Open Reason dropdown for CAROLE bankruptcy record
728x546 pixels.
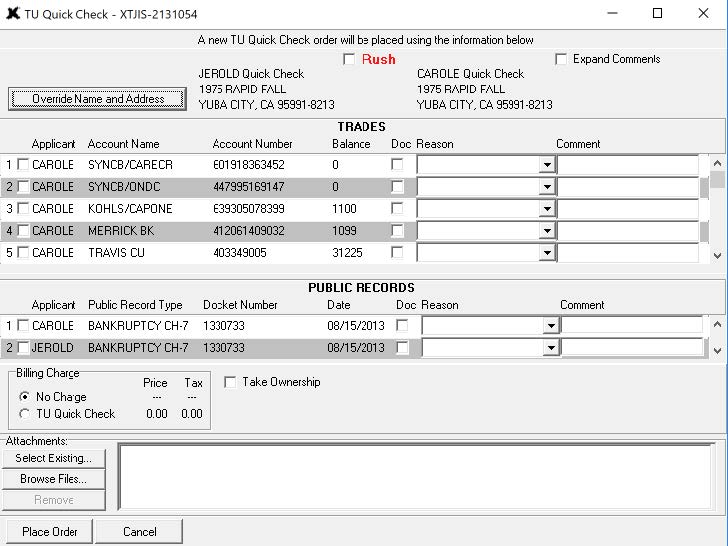pos(551,325)
